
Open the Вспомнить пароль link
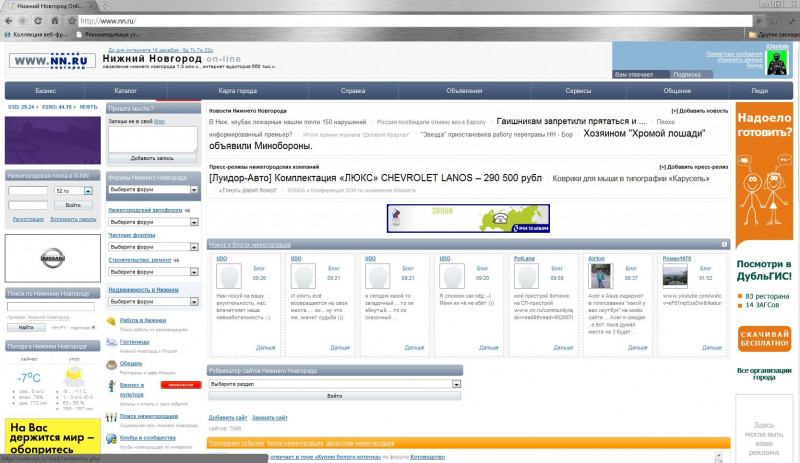coord(73,219)
